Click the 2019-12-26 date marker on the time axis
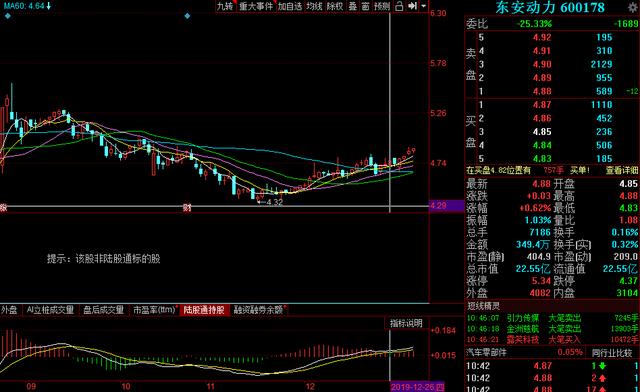Screen dimensions: 640x392 click(417, 387)
